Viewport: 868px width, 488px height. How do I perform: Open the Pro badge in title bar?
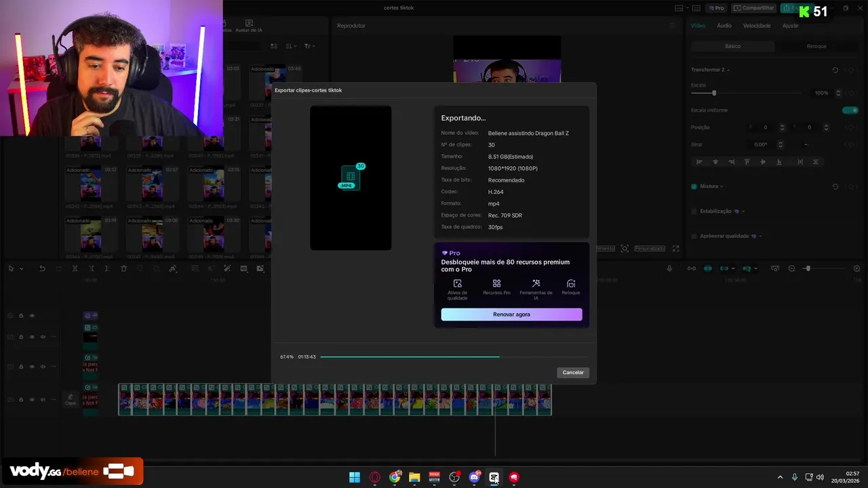[716, 8]
